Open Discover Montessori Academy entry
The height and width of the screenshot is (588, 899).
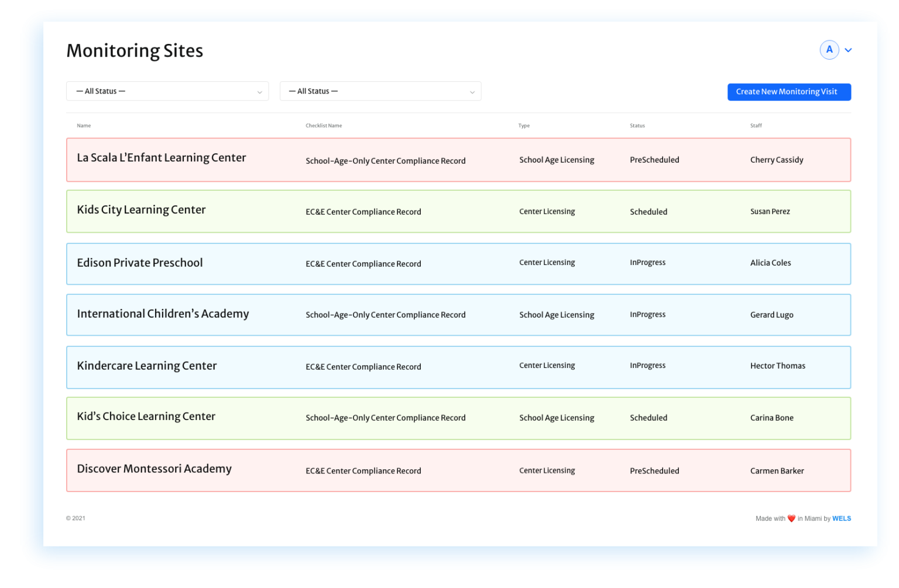point(155,469)
